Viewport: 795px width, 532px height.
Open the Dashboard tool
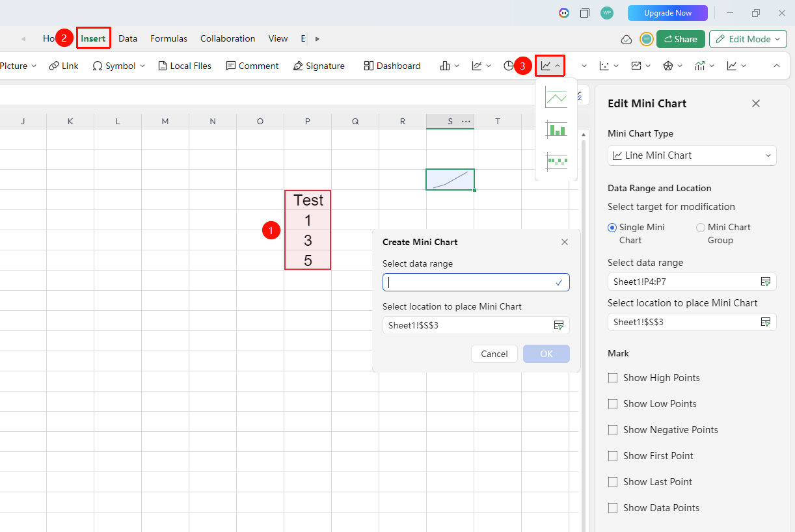coord(392,66)
